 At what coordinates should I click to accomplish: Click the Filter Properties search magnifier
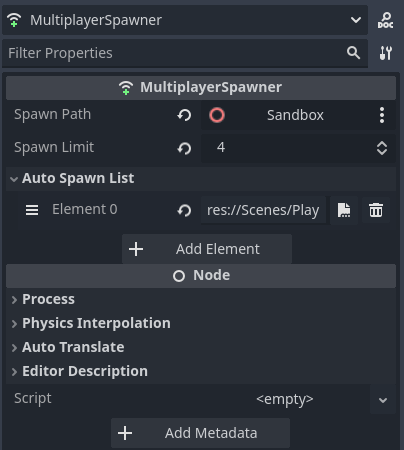tap(353, 53)
